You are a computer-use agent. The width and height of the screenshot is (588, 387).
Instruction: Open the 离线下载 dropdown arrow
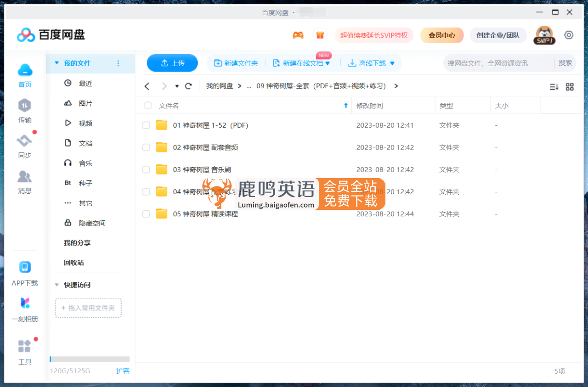pyautogui.click(x=392, y=63)
